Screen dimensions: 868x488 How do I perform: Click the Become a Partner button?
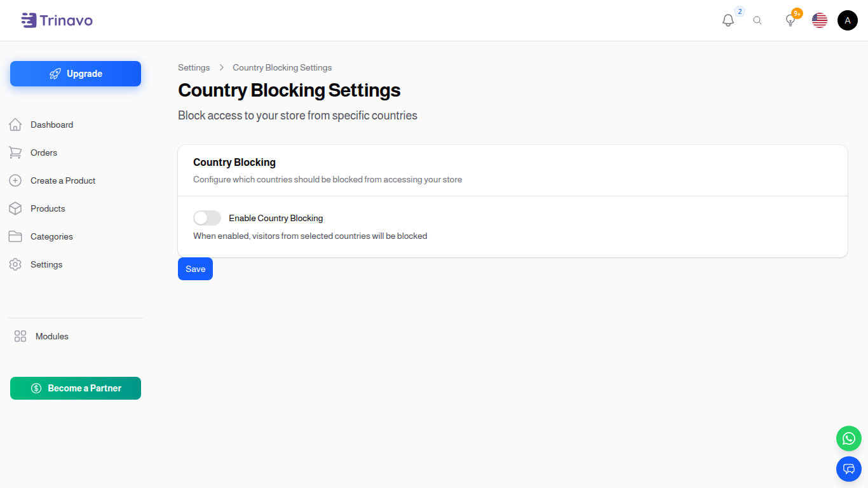click(76, 388)
